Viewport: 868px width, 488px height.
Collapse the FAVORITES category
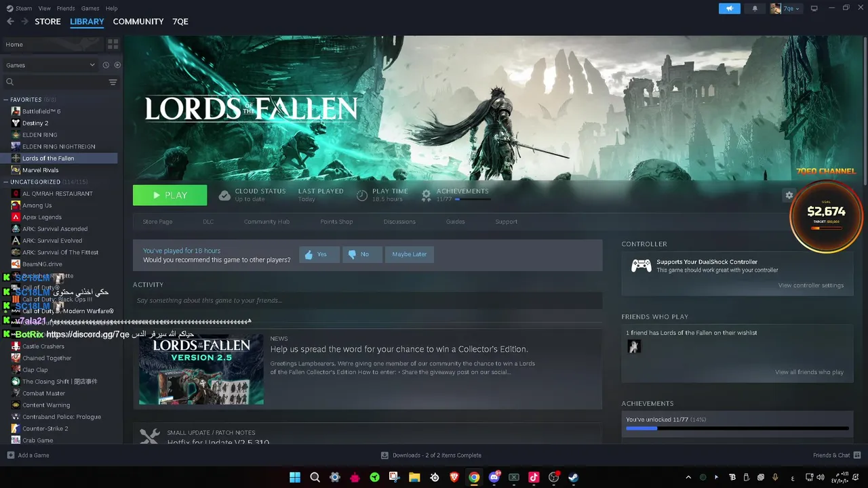tap(6, 100)
